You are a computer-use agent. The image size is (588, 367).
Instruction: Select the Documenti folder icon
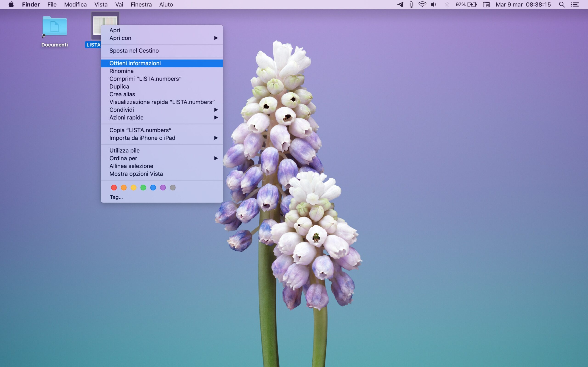[55, 26]
